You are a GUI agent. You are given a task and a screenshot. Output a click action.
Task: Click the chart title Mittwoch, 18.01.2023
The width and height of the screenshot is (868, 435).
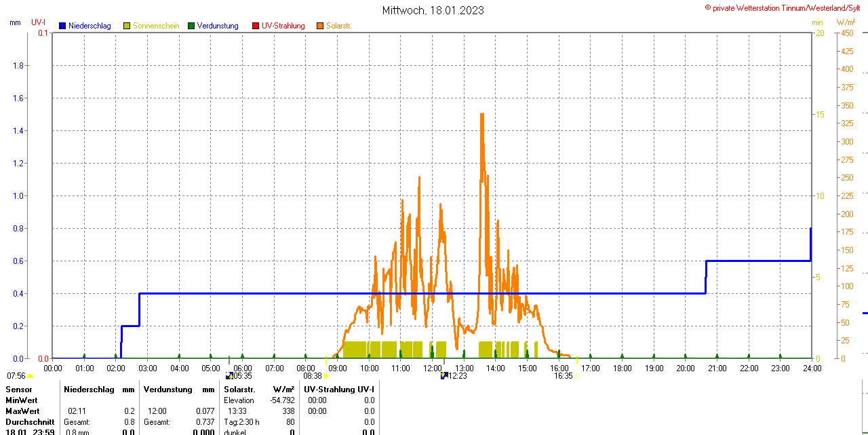[x=433, y=10]
